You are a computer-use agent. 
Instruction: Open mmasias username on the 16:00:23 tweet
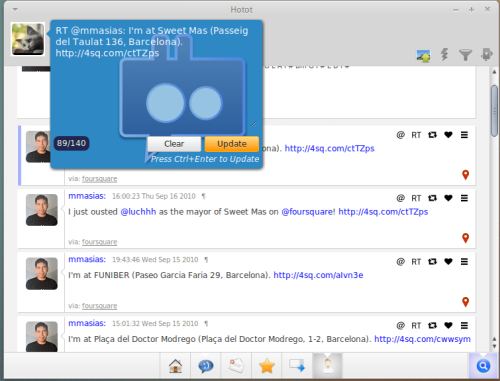[x=87, y=196]
